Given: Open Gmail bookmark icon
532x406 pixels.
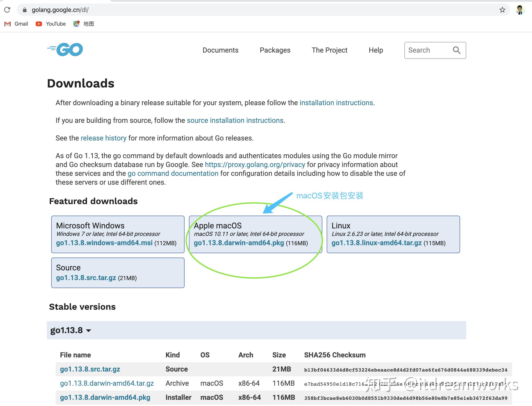Looking at the screenshot, I should [8, 24].
